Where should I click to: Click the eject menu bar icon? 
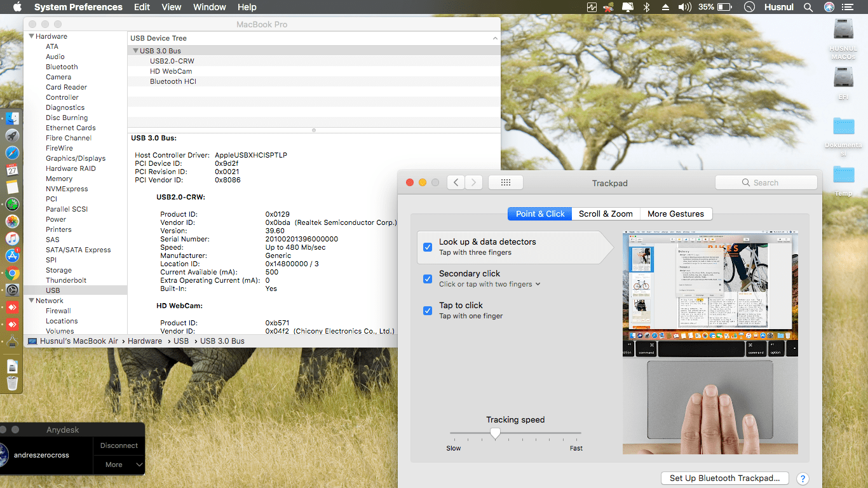pyautogui.click(x=665, y=7)
